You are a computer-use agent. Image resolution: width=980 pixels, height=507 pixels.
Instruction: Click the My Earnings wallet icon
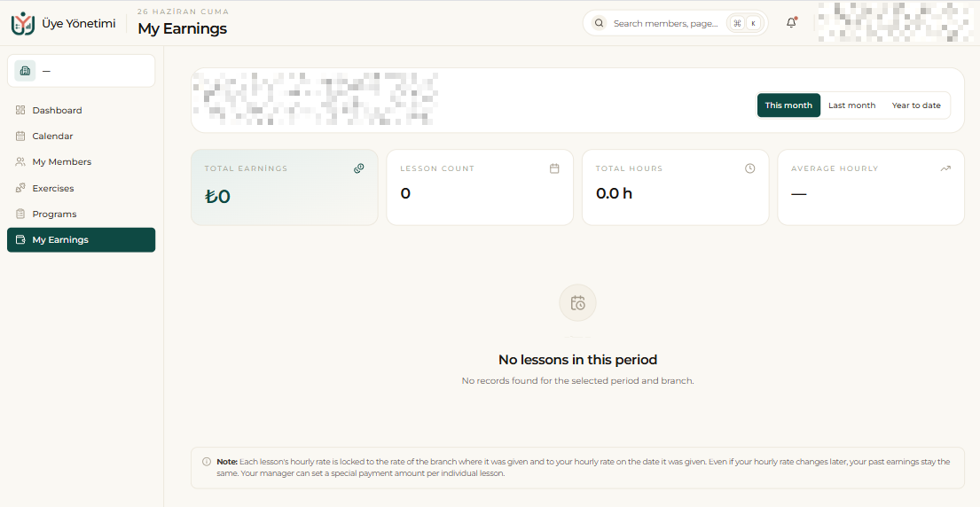click(20, 240)
